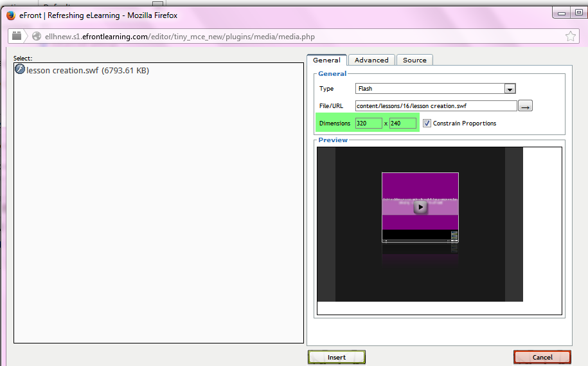Click the Flash file icon beside lesson creation.swf
The image size is (588, 366).
pos(20,69)
